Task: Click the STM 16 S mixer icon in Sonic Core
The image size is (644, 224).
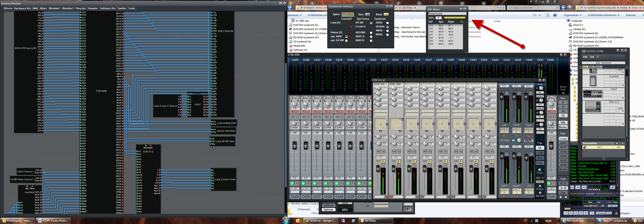Action: 593,107
